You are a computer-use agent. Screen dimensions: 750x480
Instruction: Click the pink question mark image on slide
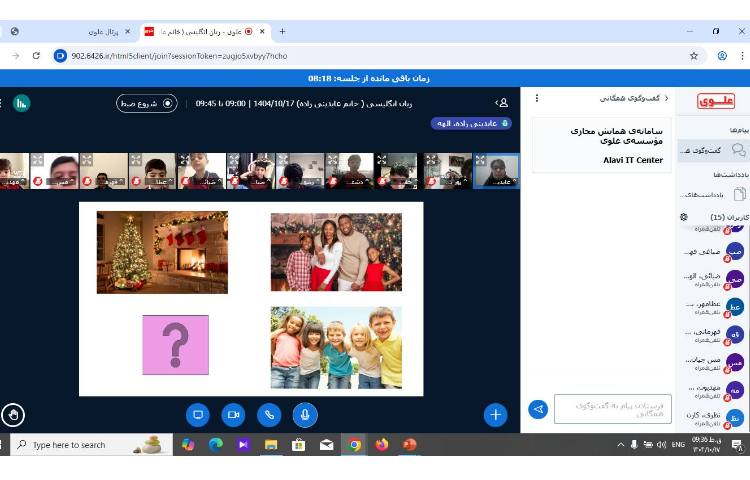click(x=175, y=345)
